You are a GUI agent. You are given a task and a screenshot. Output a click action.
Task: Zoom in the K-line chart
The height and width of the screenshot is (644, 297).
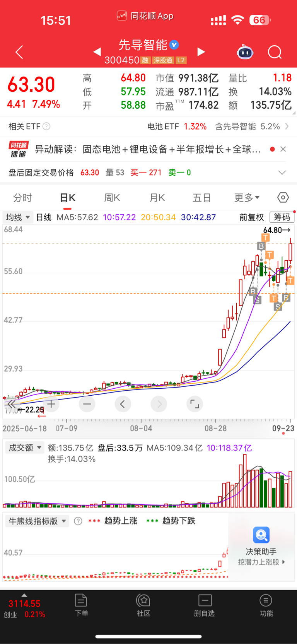tap(51, 404)
